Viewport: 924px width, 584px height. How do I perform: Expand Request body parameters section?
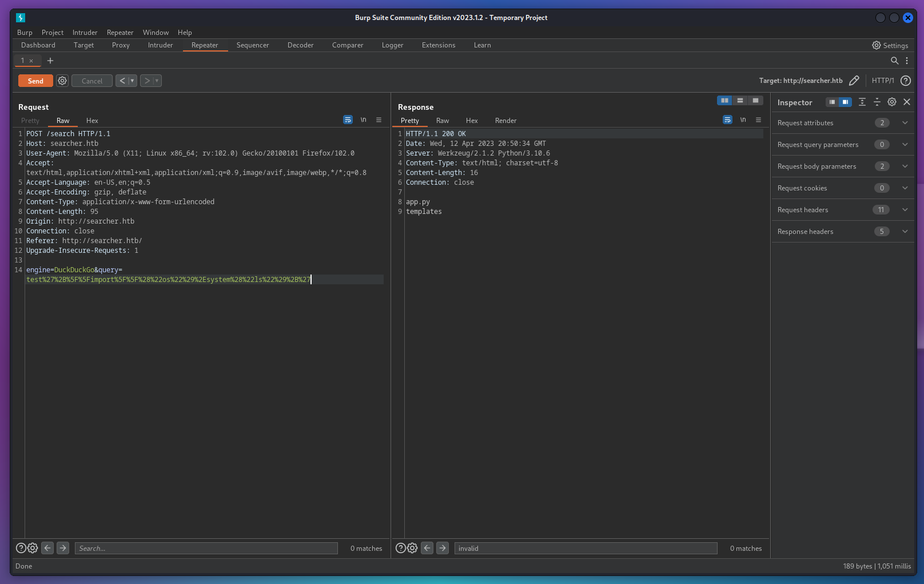[842, 166]
